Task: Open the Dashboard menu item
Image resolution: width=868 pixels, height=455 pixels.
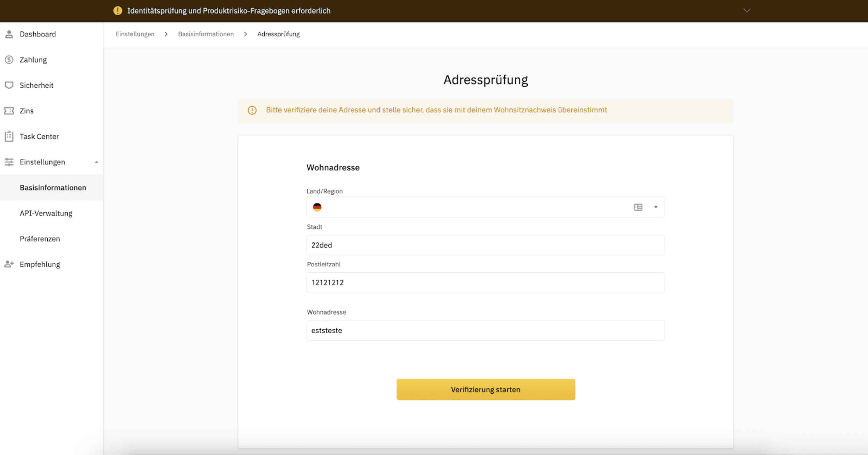Action: (51, 34)
